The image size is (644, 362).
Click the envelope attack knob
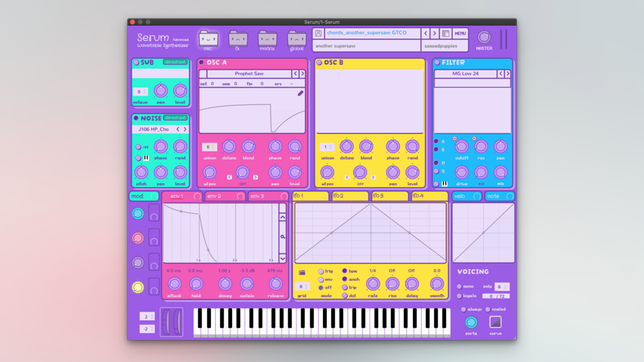[174, 284]
